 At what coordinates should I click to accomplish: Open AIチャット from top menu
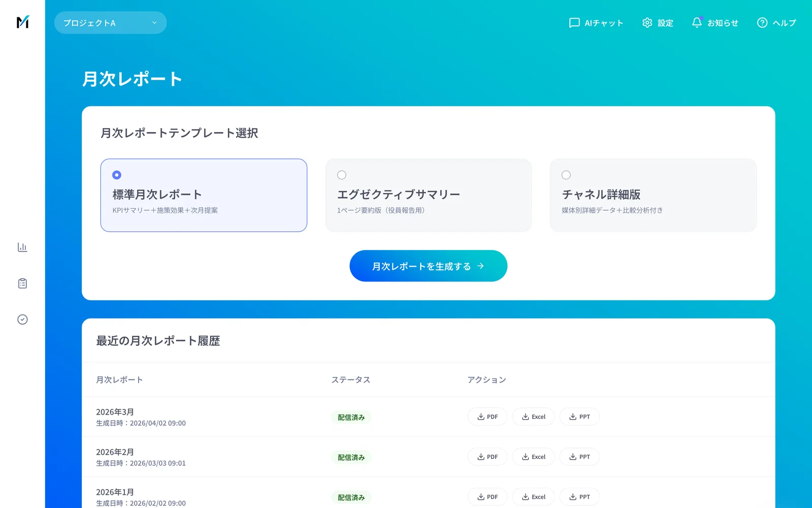(x=596, y=23)
